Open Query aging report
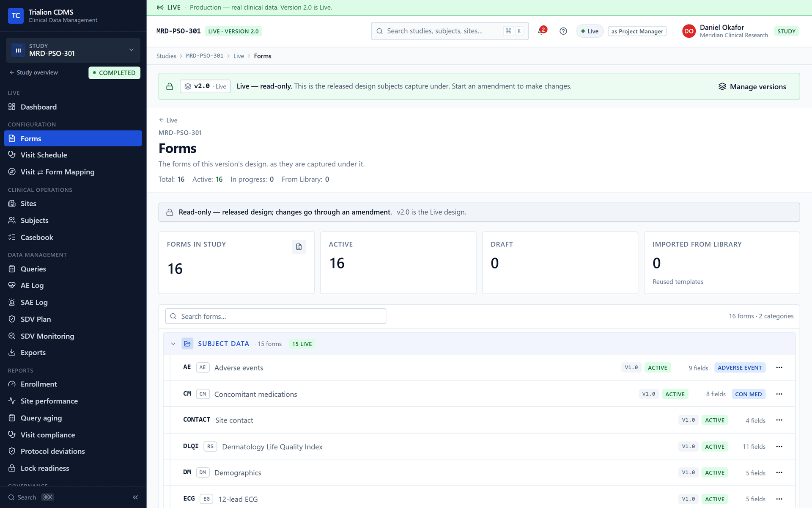Viewport: 812px width, 508px height. pyautogui.click(x=73, y=418)
